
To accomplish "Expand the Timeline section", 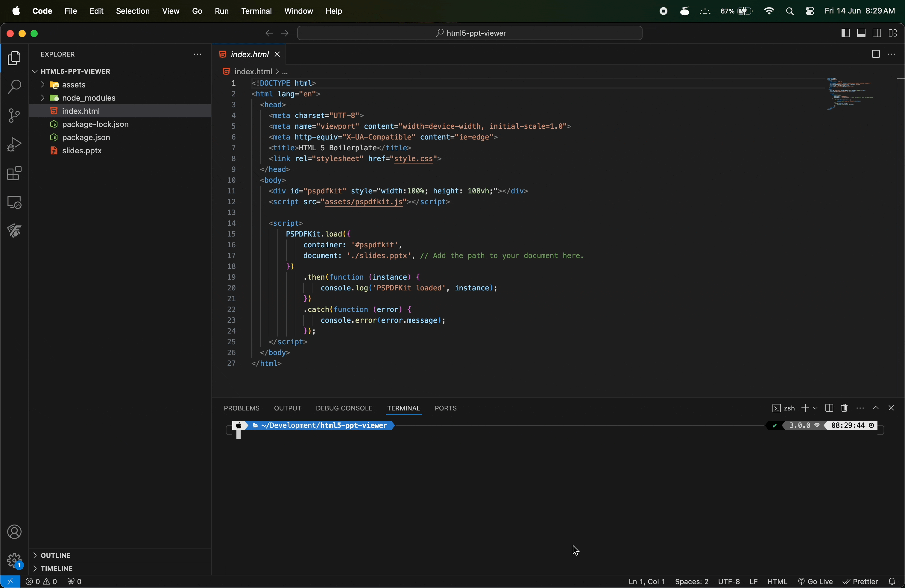I will (x=56, y=569).
